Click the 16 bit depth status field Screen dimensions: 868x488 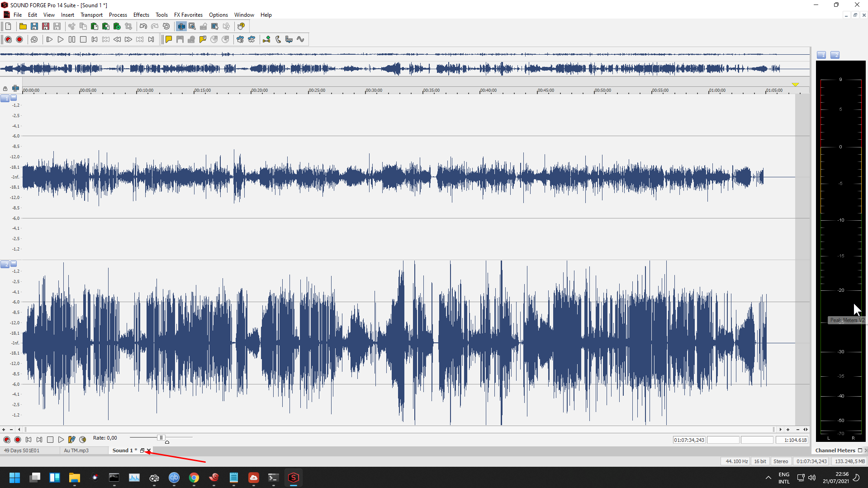pos(760,461)
